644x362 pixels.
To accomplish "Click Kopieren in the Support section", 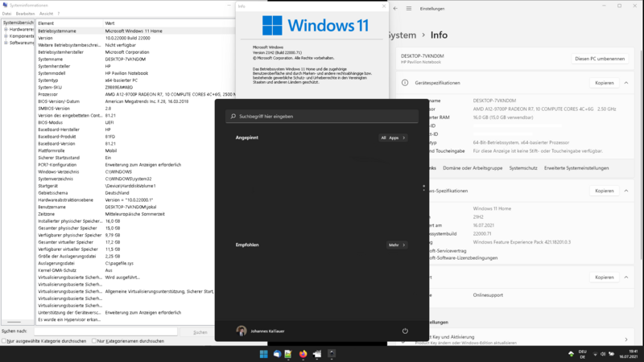I will click(605, 278).
